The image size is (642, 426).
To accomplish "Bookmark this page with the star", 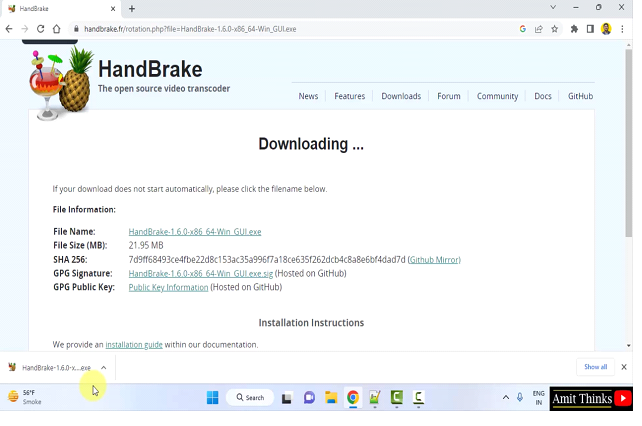I will (x=554, y=29).
